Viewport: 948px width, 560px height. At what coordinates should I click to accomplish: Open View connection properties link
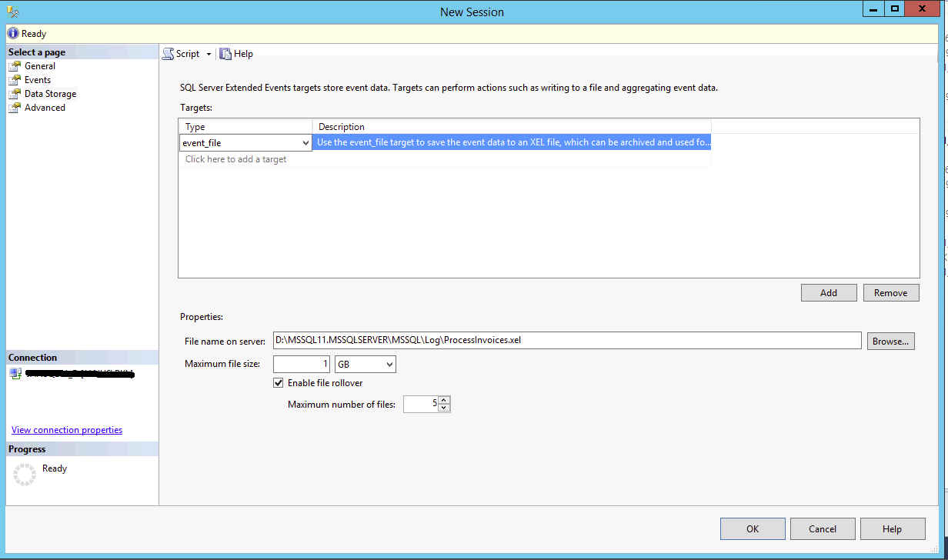pos(67,430)
